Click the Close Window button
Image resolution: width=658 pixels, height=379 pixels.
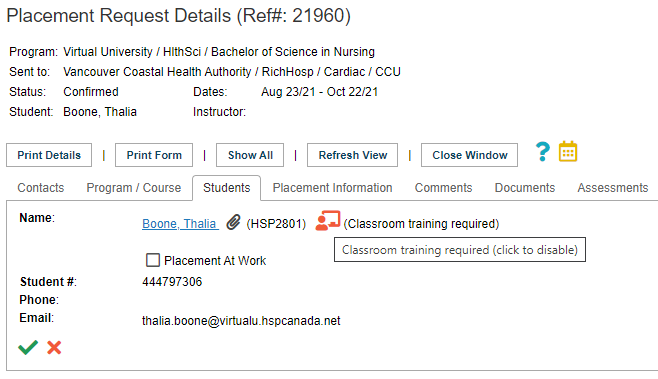click(x=470, y=155)
